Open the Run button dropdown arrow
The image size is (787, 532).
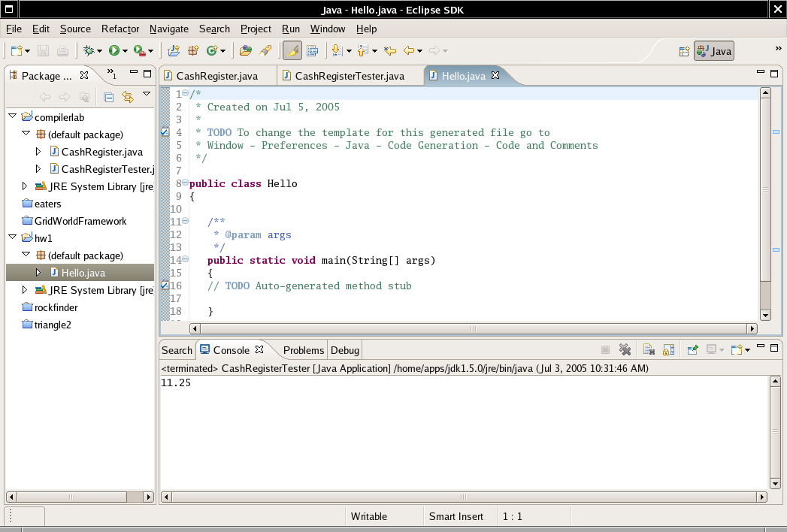coord(126,51)
